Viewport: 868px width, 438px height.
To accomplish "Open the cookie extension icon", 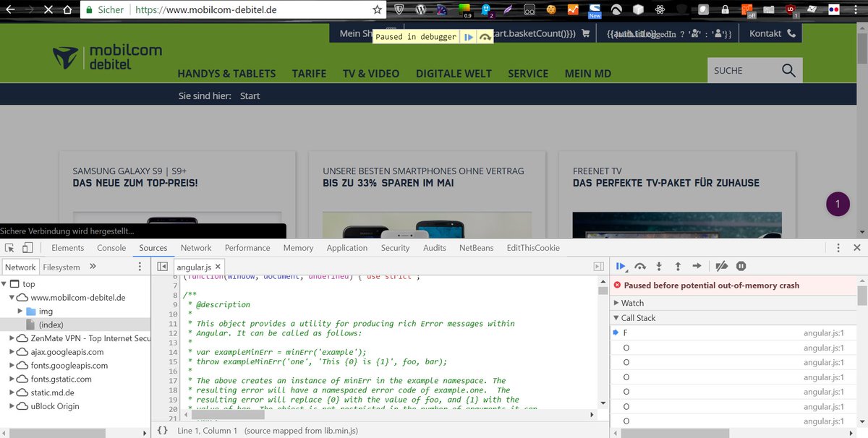I will 551,10.
